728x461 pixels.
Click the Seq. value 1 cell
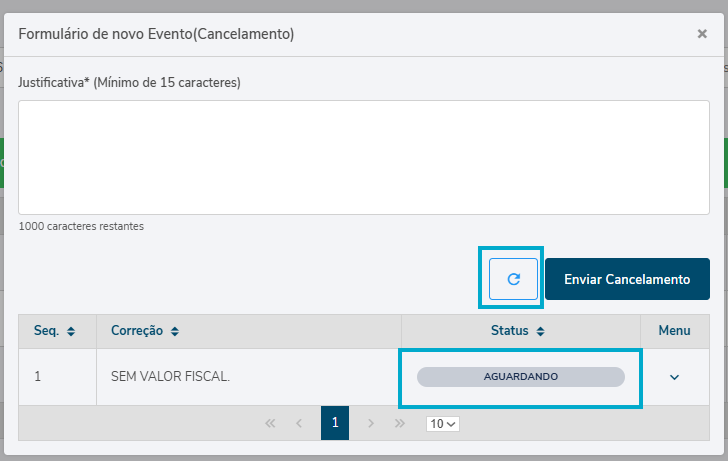[x=38, y=377]
